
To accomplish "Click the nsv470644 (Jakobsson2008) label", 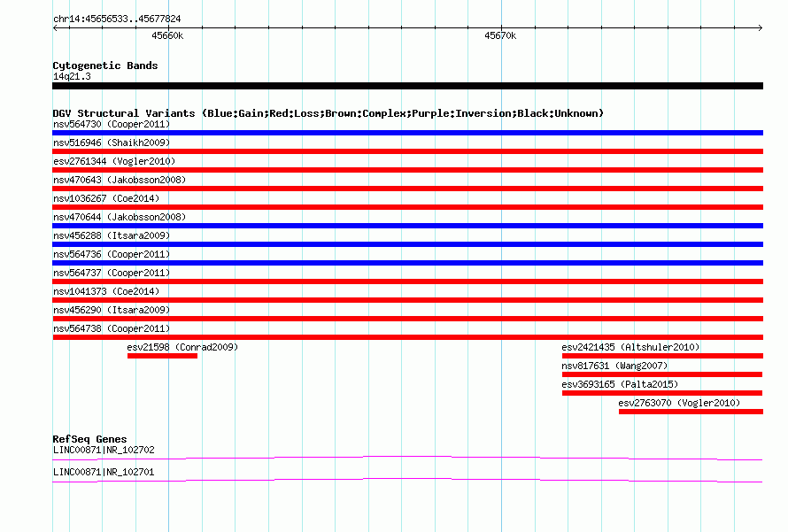I will pyautogui.click(x=120, y=217).
